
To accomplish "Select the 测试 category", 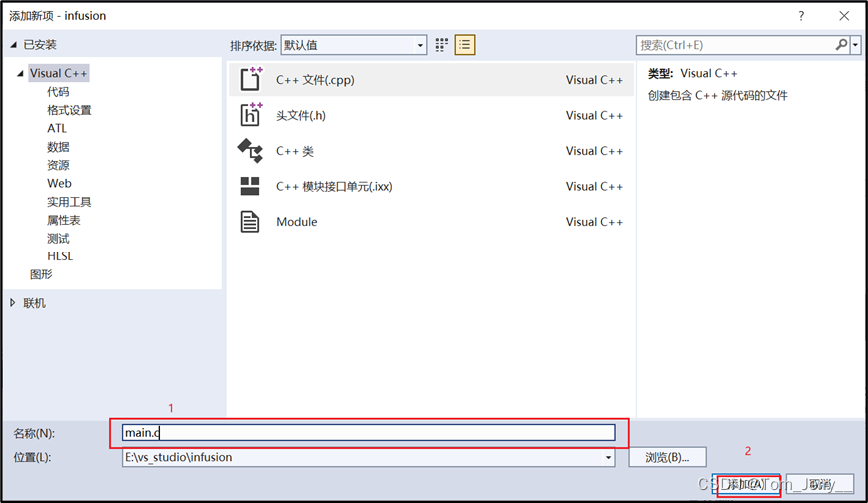I will [58, 238].
